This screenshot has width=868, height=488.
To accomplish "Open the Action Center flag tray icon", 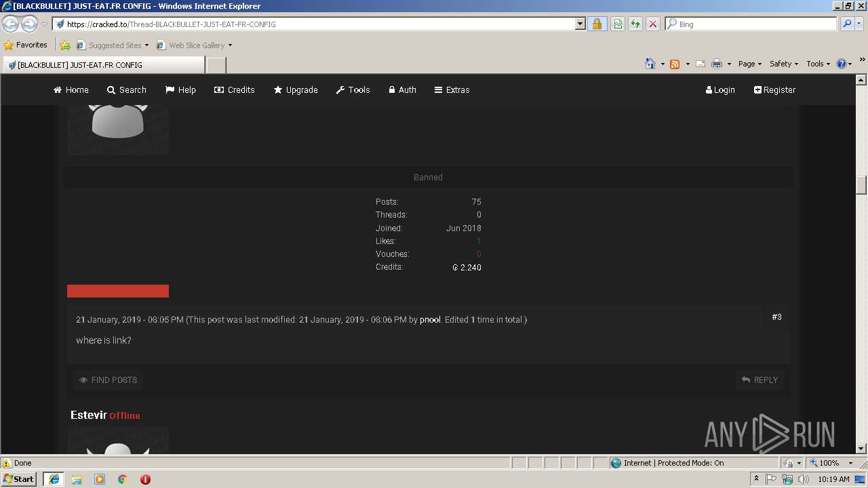I will (x=771, y=479).
